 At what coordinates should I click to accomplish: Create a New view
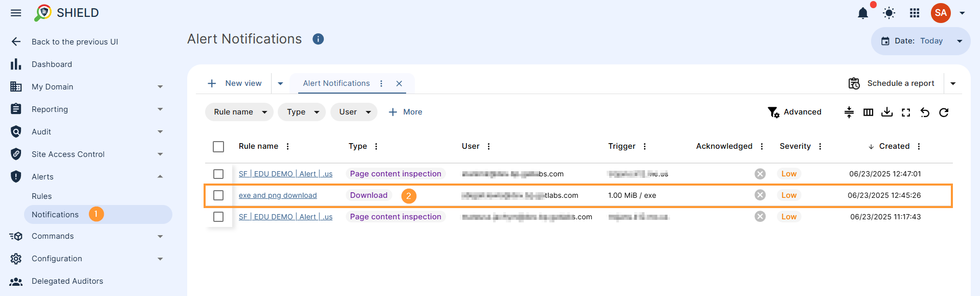coord(235,83)
